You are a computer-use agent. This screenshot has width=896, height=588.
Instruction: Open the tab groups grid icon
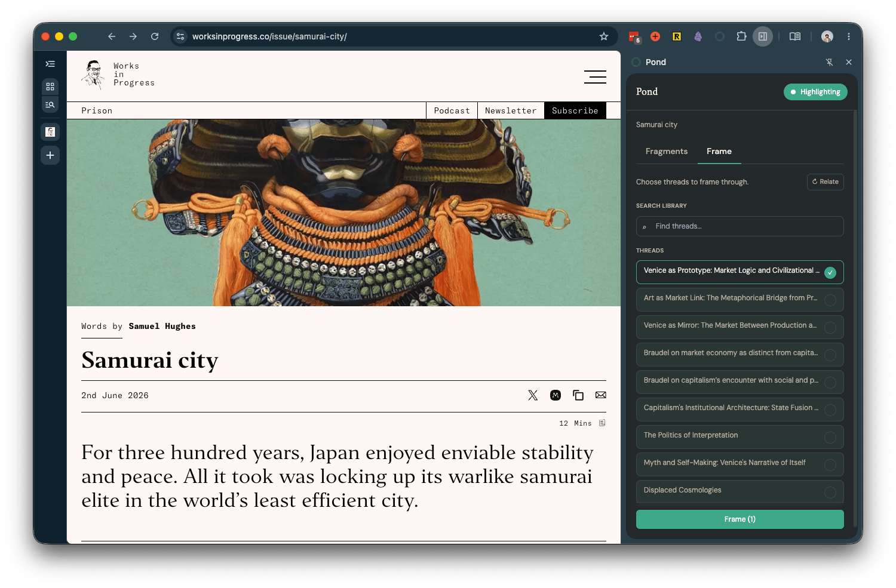click(x=50, y=87)
